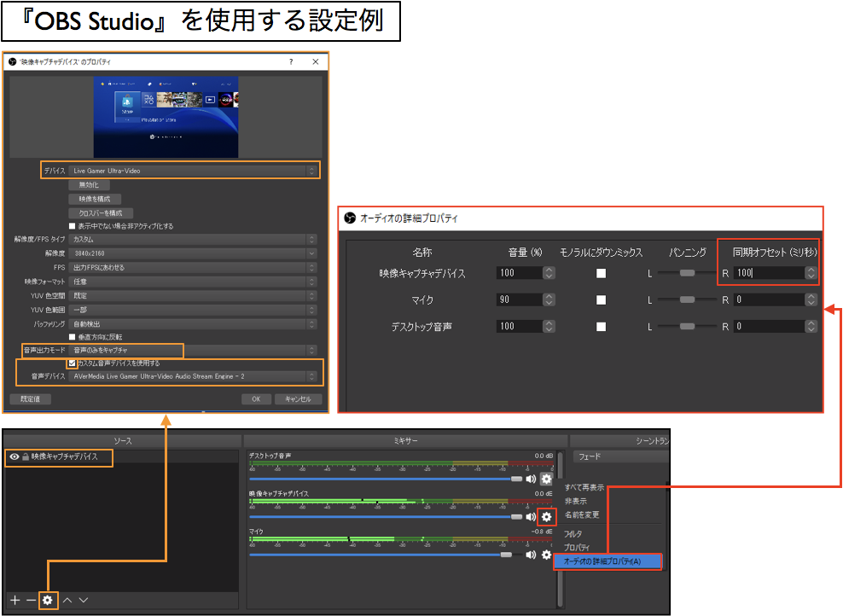Open gear settings for 映像キャプチャデバイス mixer
Screen dimensions: 843x616
tap(546, 516)
